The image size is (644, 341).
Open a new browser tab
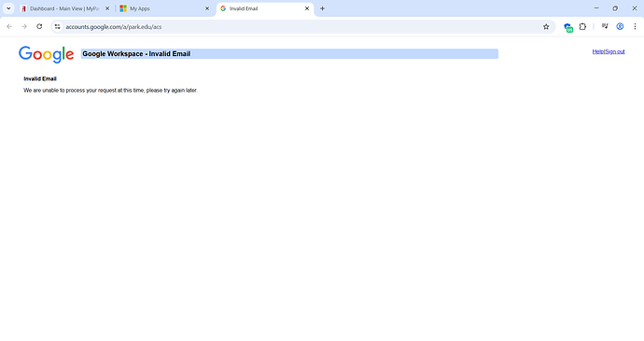322,8
